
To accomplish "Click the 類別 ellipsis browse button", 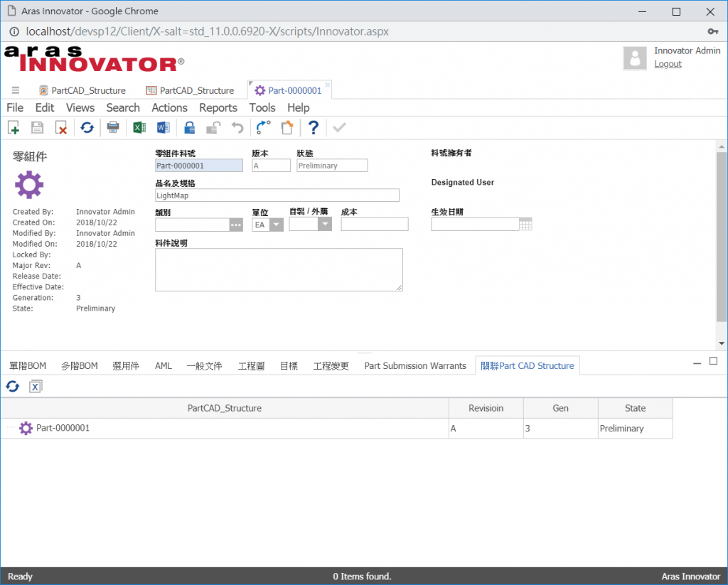I will [236, 225].
